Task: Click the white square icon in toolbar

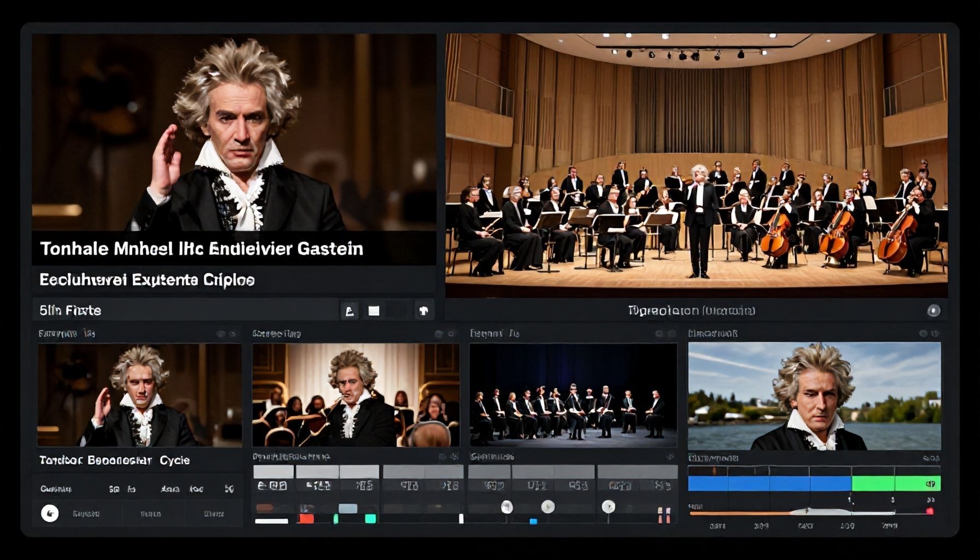Action: [x=374, y=311]
